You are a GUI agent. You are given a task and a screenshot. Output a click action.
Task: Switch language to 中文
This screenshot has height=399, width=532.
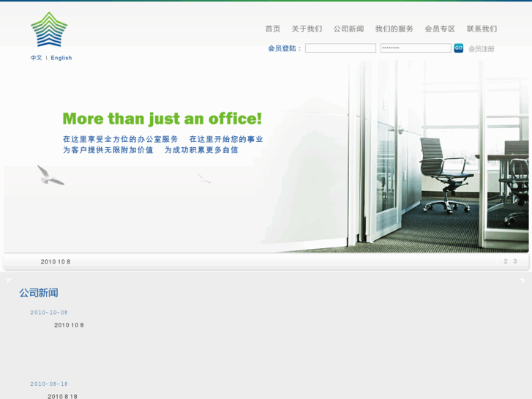(37, 58)
